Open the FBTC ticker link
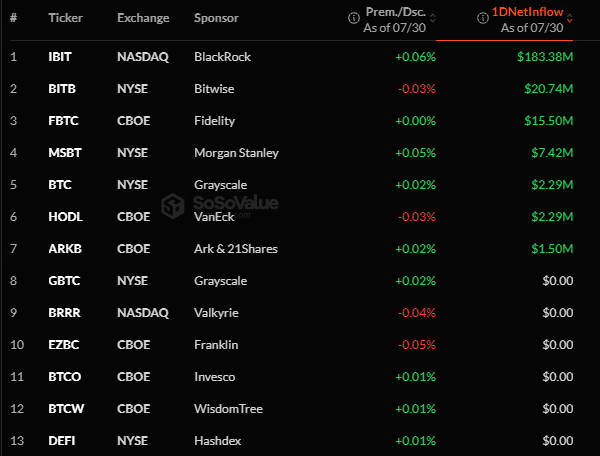 coord(63,121)
